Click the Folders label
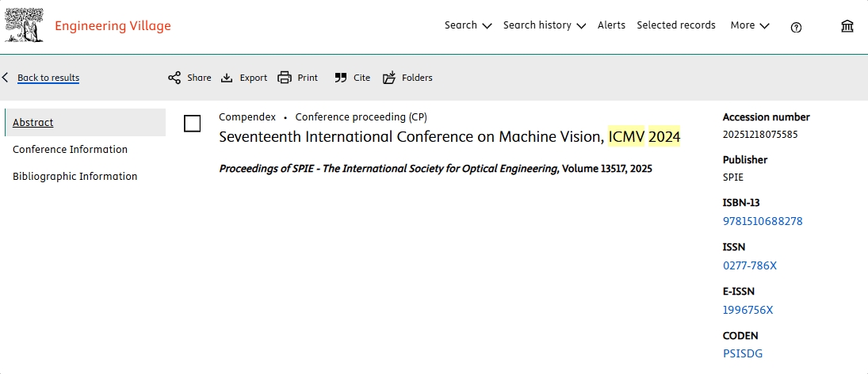The image size is (868, 374). pyautogui.click(x=418, y=78)
